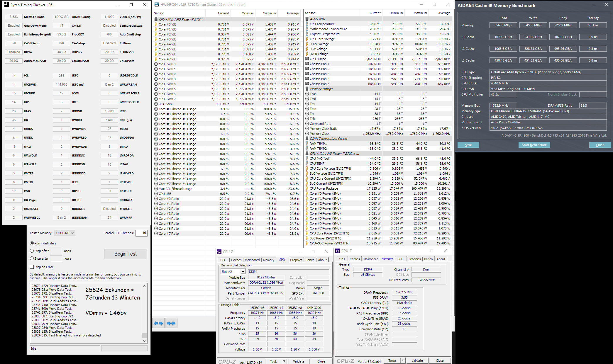Click the CPU Pumpe fan icon
The image size is (613, 364).
pos(307,59)
